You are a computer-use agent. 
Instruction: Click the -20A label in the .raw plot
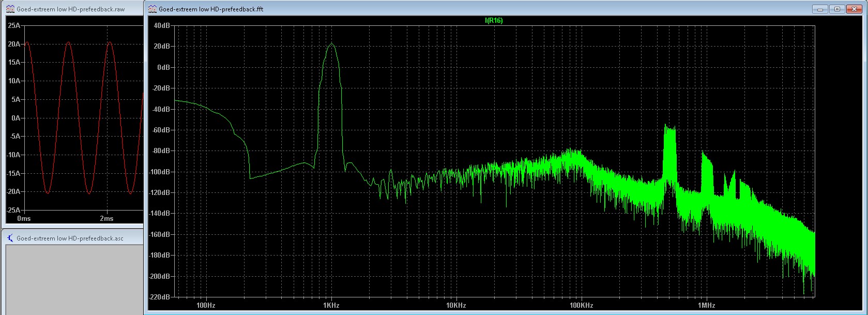pyautogui.click(x=13, y=191)
